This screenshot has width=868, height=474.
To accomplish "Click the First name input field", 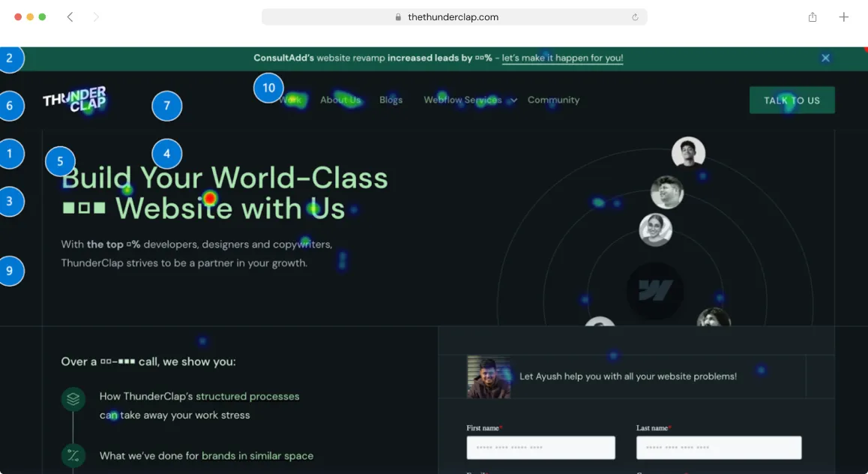I will coord(541,448).
